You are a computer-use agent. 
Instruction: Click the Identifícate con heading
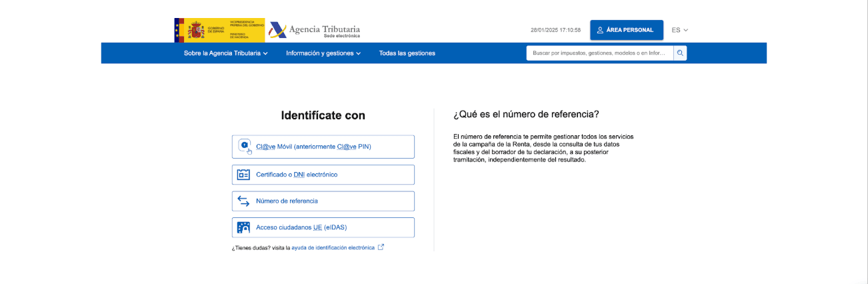coord(323,115)
